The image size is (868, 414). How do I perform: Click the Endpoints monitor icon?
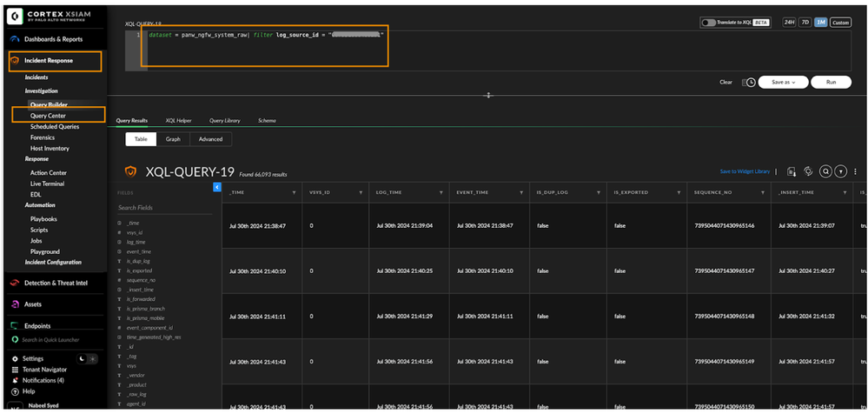tap(15, 326)
